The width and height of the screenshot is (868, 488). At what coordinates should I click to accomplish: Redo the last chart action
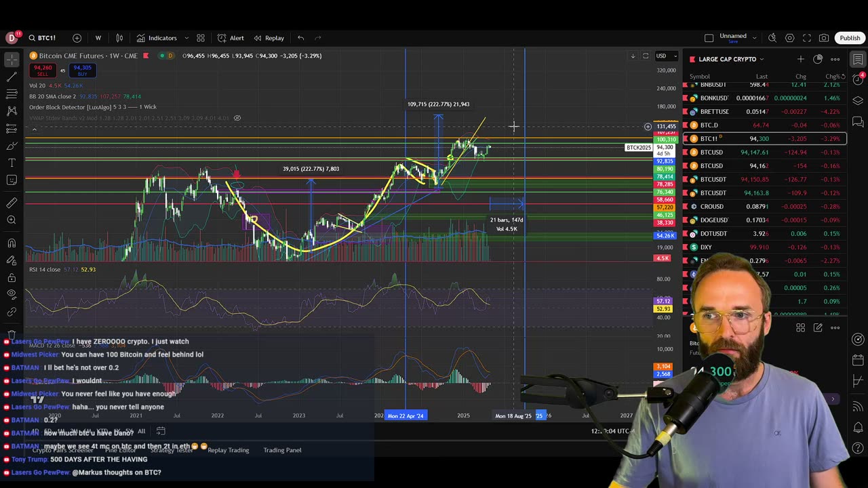coord(318,38)
